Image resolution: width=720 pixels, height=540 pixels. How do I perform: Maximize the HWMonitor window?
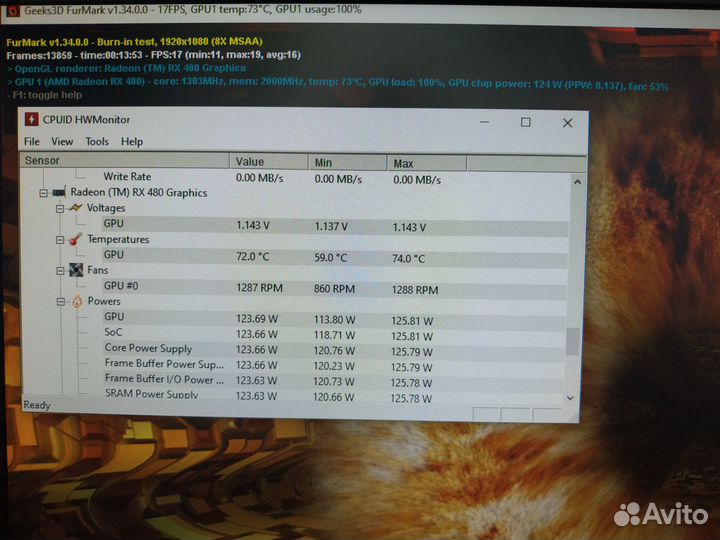(526, 122)
